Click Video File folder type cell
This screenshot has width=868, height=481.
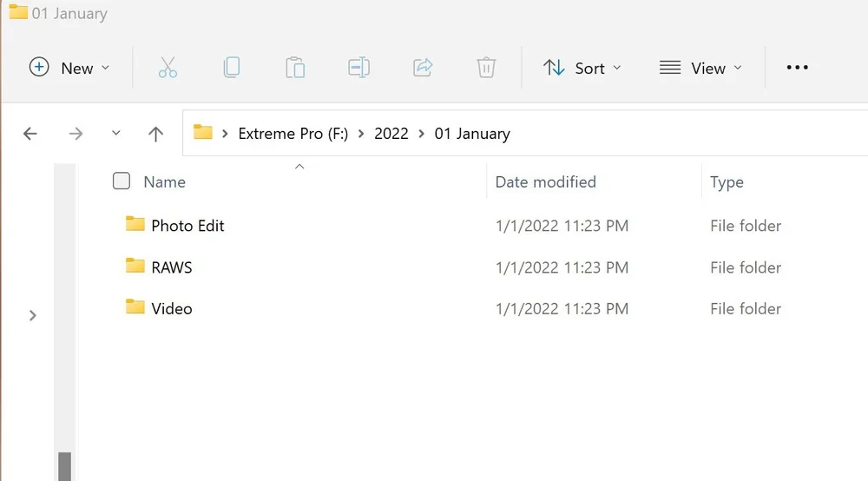pyautogui.click(x=746, y=309)
